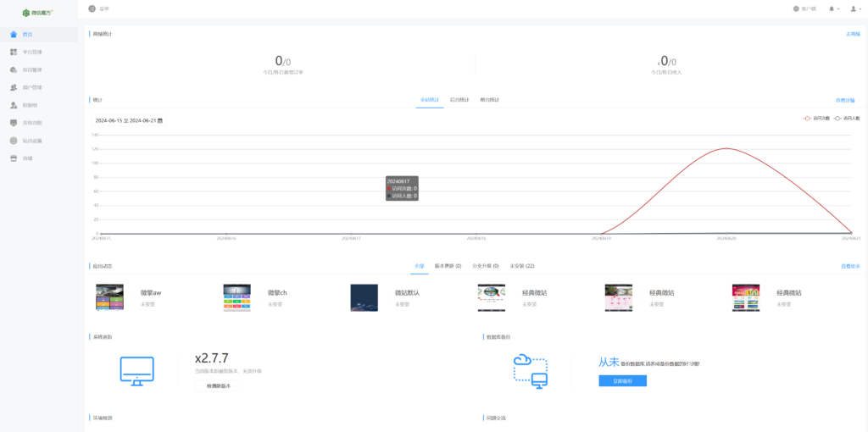Open 平台管理 via its sidebar icon
This screenshot has width=868, height=432.
point(13,52)
